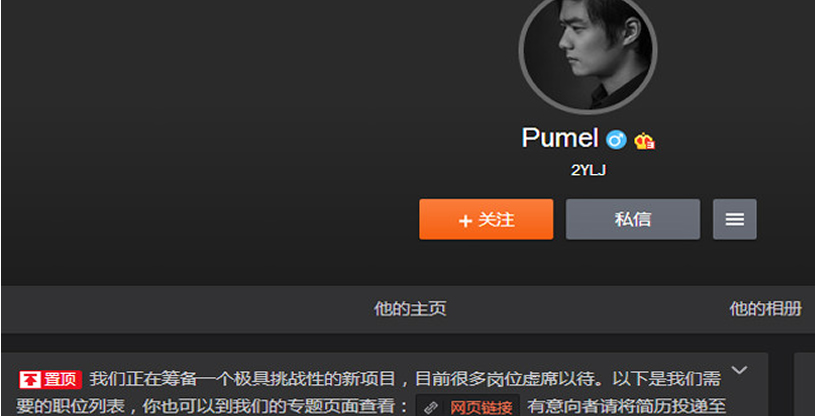Switch to the 他的主页 tab
Screen dimensions: 816x416
point(410,309)
